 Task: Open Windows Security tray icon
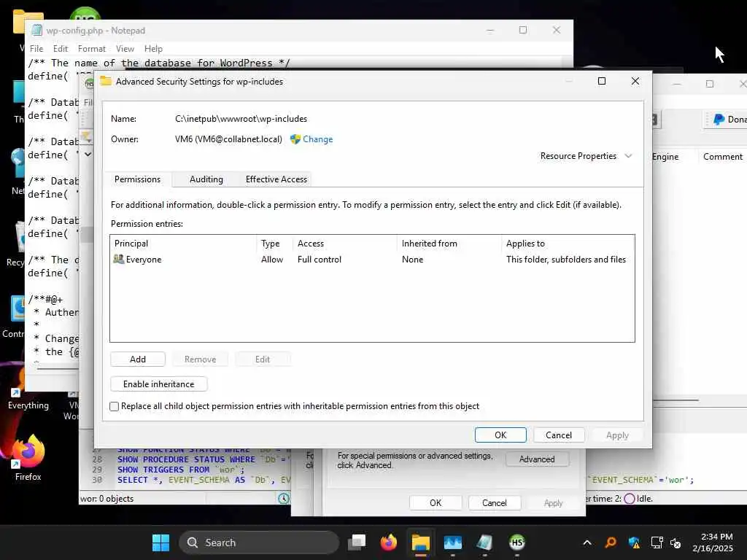click(x=634, y=542)
